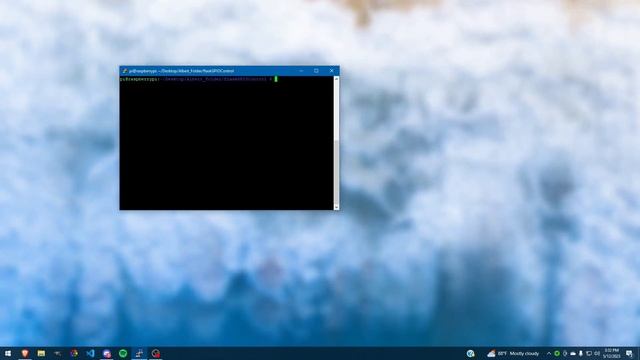Click the help question-mark taskbar icon
This screenshot has height=360, width=640.
tap(471, 353)
